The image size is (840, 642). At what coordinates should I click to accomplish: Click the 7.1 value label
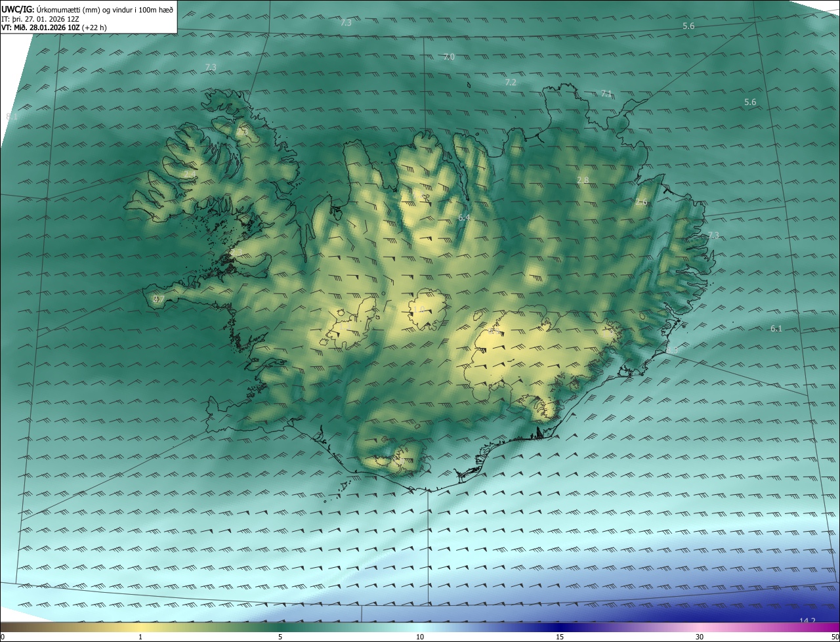(x=606, y=94)
